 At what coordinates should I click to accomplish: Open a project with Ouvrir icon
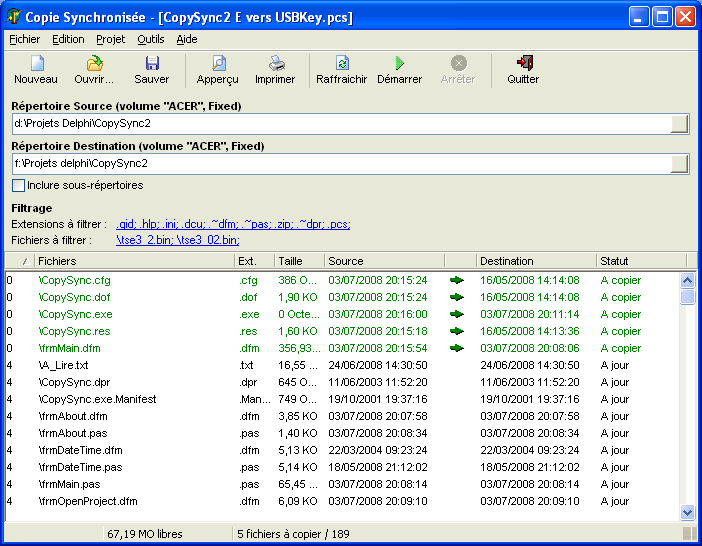pyautogui.click(x=94, y=63)
